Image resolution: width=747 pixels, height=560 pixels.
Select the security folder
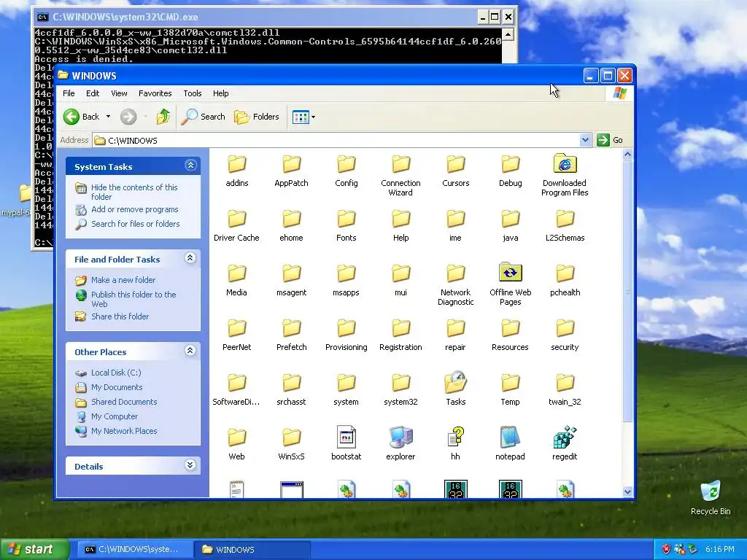[565, 334]
